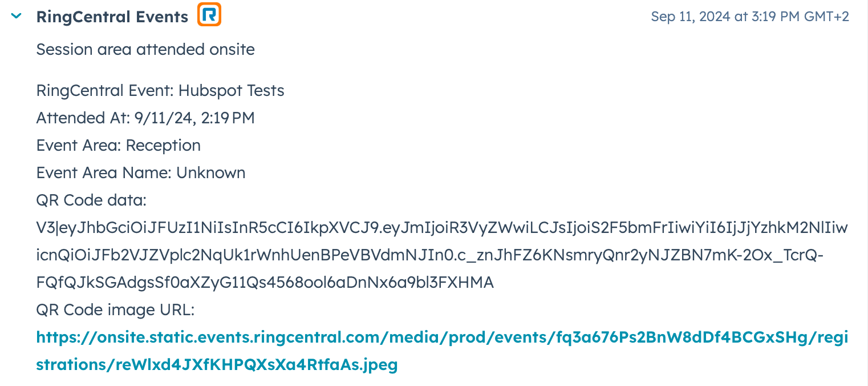Viewport: 868px width, 386px height.
Task: Click the QR token line starting V3|eyJhbGci
Action: (442, 228)
